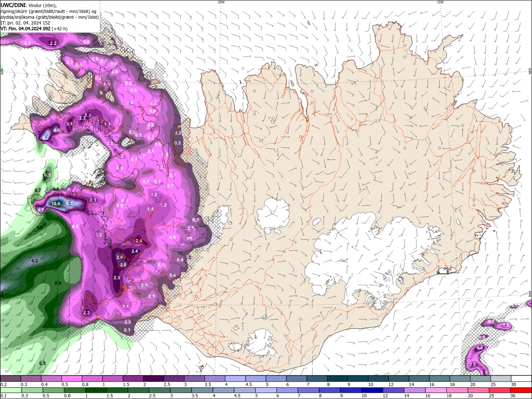532x399 pixels.
Task: Click the 6.5 value beside 10.8
Action: [x=69, y=203]
